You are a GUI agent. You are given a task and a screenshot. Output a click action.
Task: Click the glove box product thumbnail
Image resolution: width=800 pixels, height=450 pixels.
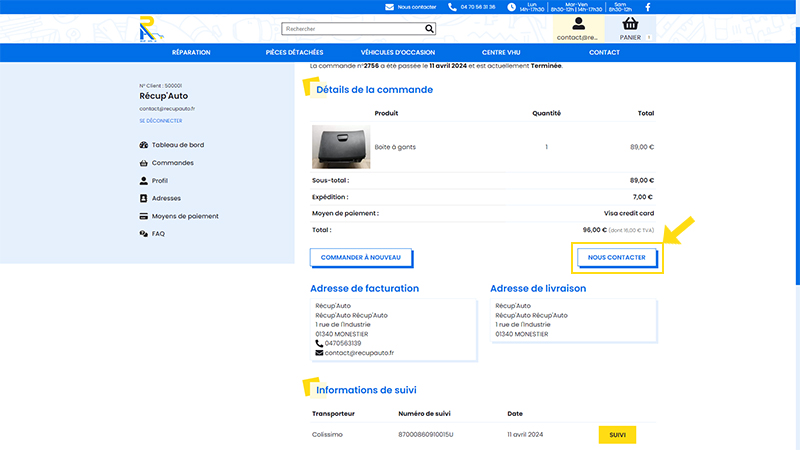coord(341,147)
